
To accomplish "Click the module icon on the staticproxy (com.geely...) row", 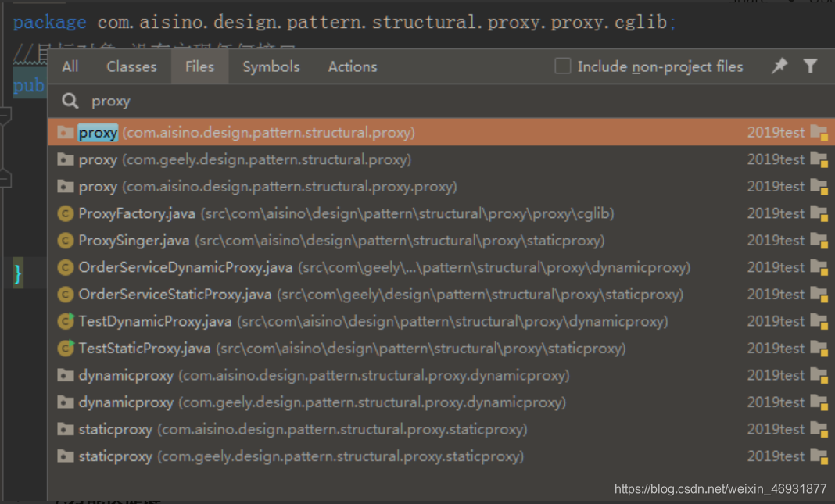I will point(819,456).
